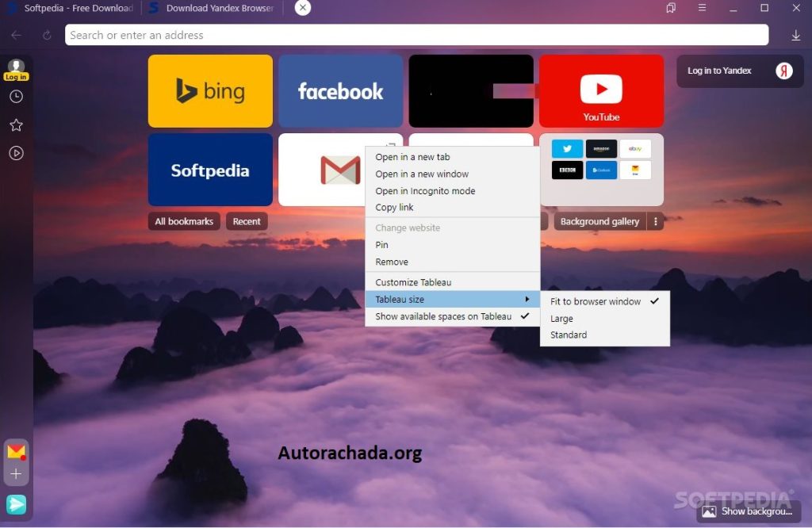Open bookmarks star icon in sidebar
812x528 pixels.
pos(16,124)
